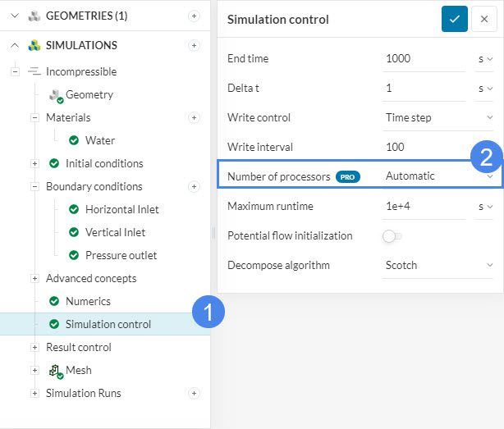Add a boundary condition with plus icon
The height and width of the screenshot is (429, 504).
click(194, 186)
